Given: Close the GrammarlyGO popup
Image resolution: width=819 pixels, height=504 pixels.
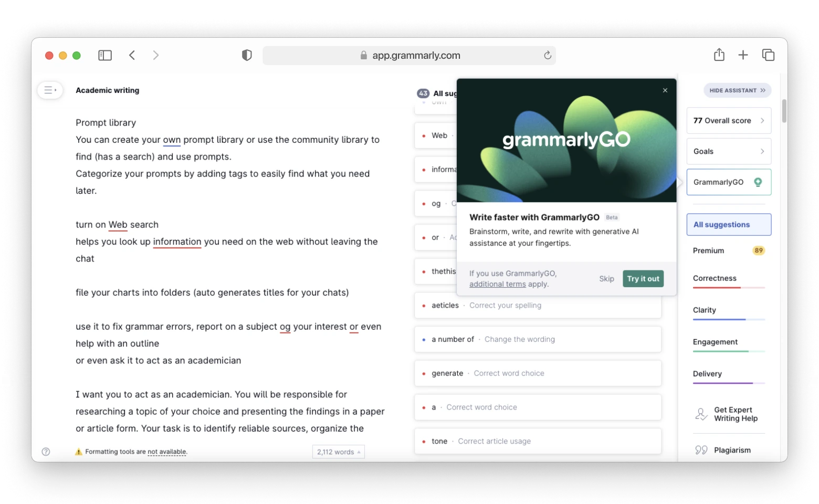Looking at the screenshot, I should (665, 90).
